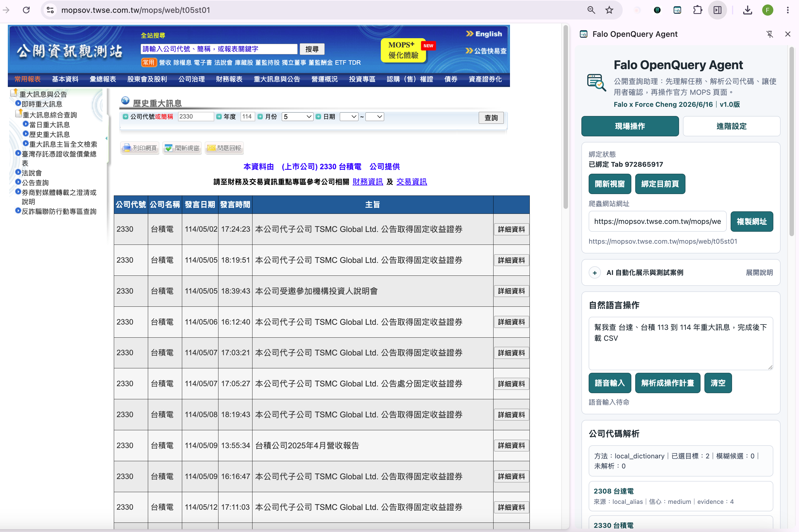Image resolution: width=799 pixels, height=532 pixels.
Task: Open the browser zoom magnifier icon
Action: point(591,10)
